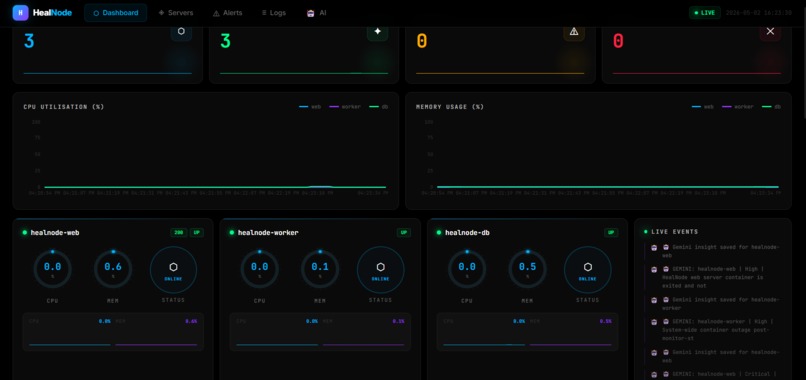Click the 0.6% MEM value under healnode-web
This screenshot has width=806, height=380.
[x=191, y=321]
